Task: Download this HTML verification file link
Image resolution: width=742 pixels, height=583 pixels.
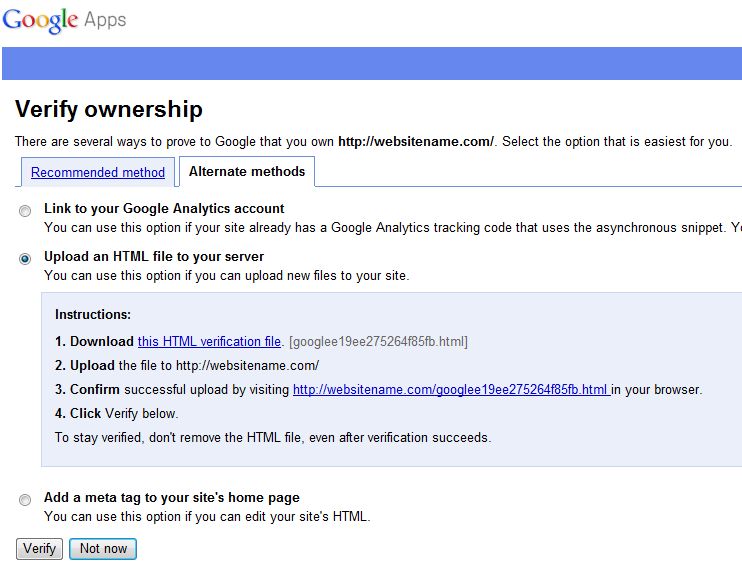Action: point(209,342)
